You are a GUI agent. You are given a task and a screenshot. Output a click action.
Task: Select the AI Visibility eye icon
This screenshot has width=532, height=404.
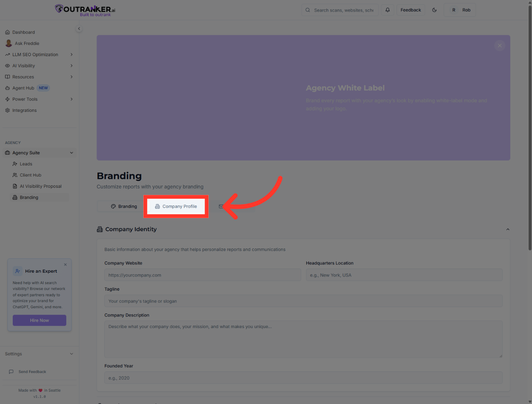tap(7, 65)
